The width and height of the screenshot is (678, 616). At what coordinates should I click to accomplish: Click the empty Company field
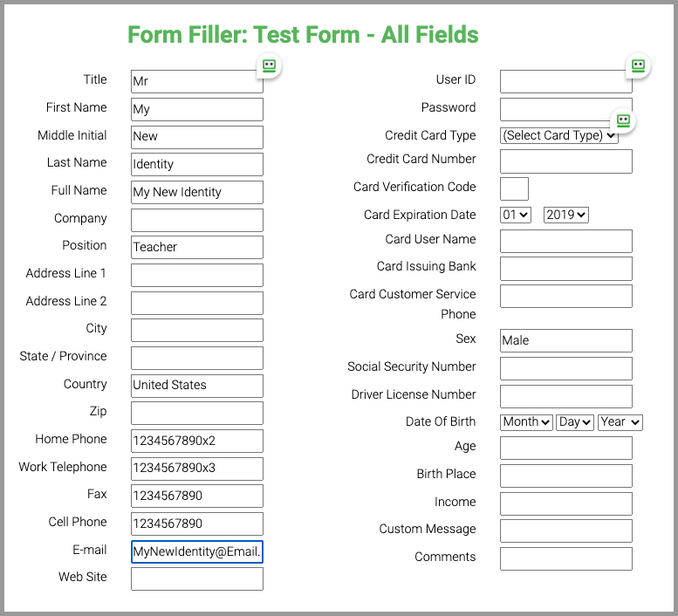point(196,220)
